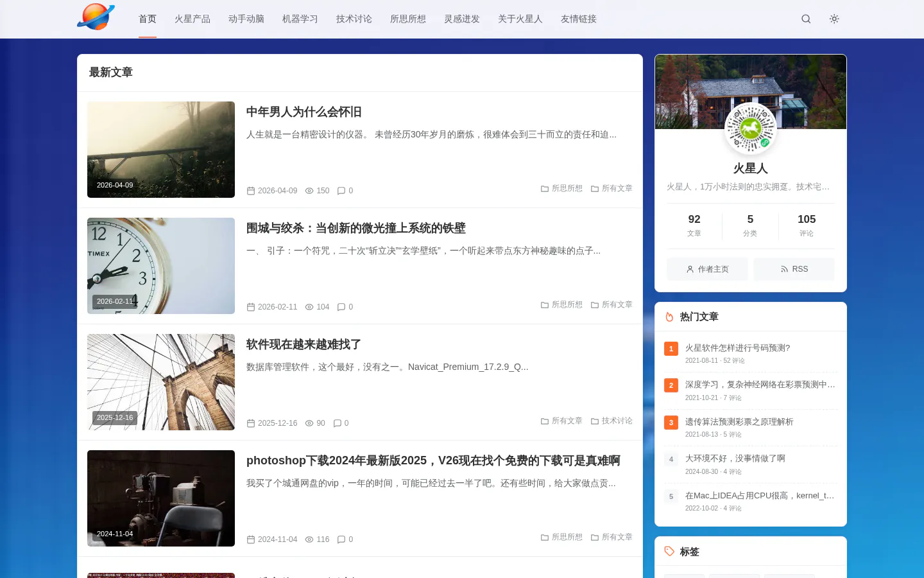The image size is (924, 578).
Task: Open hot article 大环境不好，没事情做了啊
Action: (x=735, y=459)
